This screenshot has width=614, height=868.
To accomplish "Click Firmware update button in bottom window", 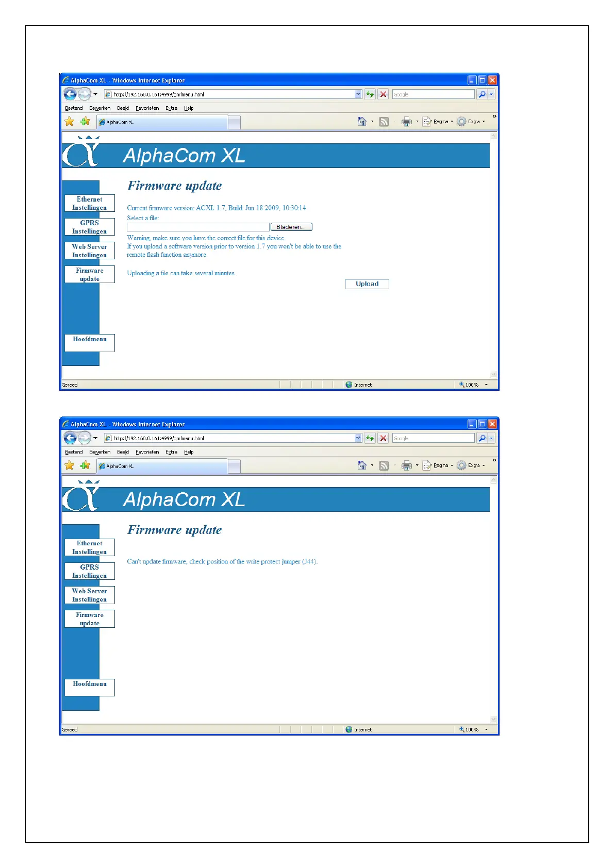I will tap(90, 619).
